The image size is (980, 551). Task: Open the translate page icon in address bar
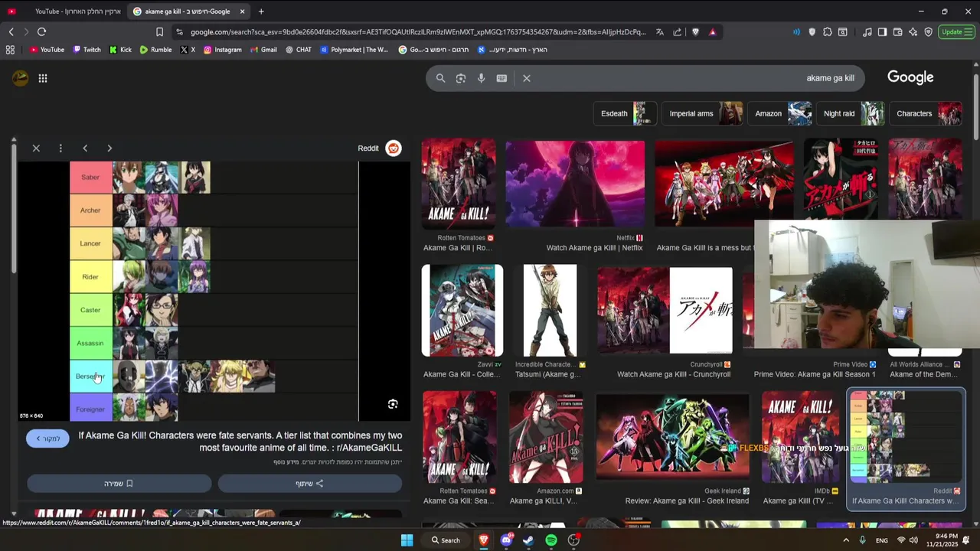(660, 32)
